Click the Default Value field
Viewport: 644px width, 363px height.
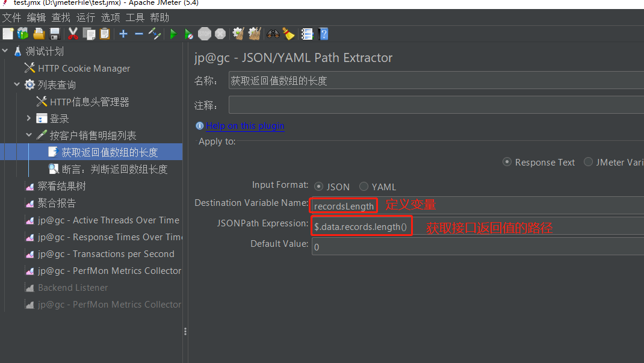pos(478,247)
